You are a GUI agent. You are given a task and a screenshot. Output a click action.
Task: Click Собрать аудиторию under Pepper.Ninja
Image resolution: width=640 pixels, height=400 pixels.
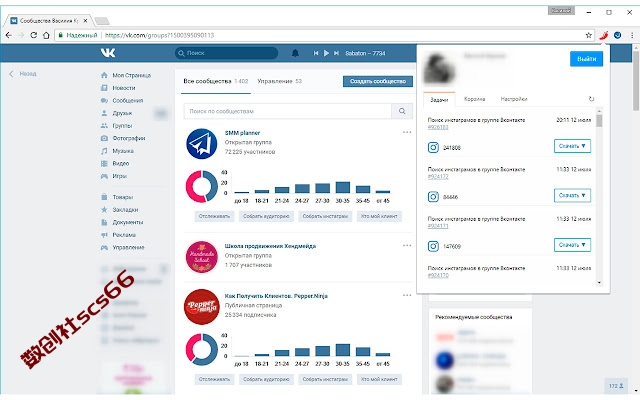(x=266, y=379)
